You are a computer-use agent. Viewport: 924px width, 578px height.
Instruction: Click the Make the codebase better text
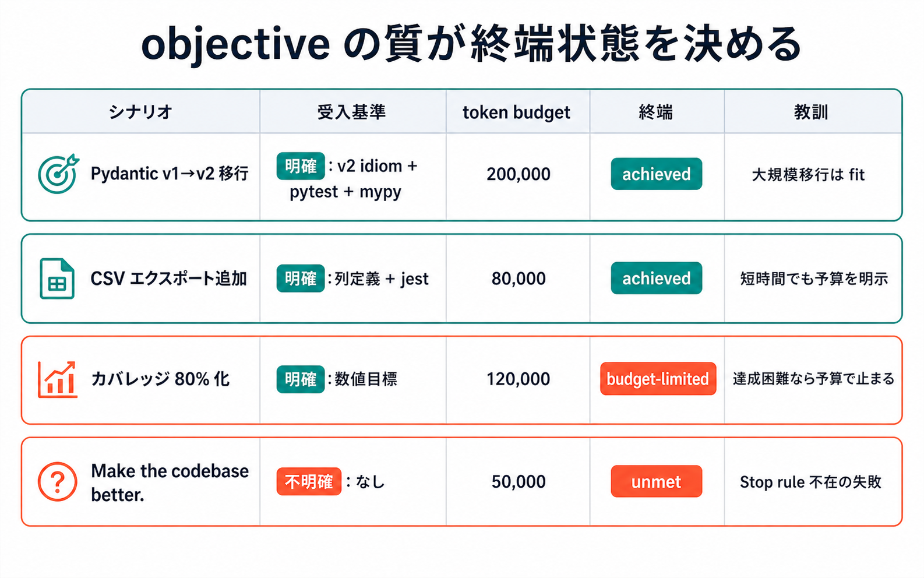point(170,482)
